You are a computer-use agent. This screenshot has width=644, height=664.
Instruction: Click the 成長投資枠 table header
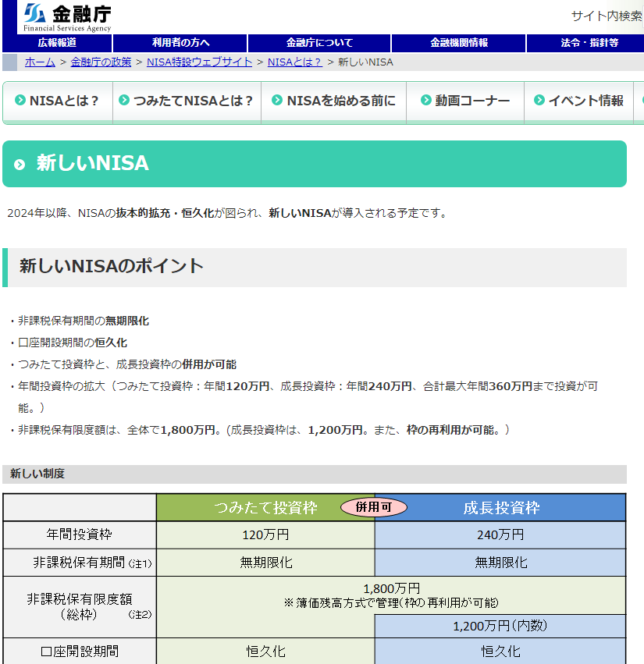[501, 507]
